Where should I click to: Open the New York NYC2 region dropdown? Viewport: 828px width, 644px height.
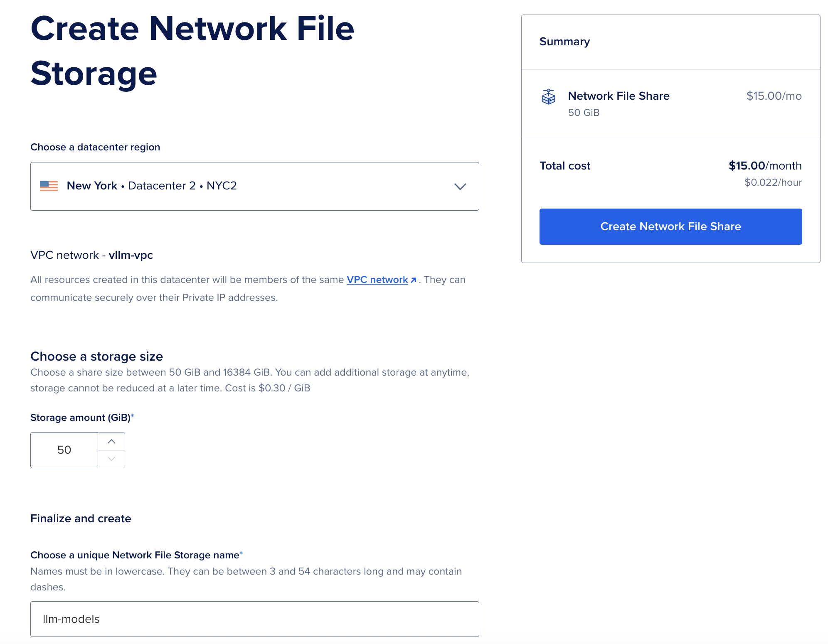click(254, 186)
